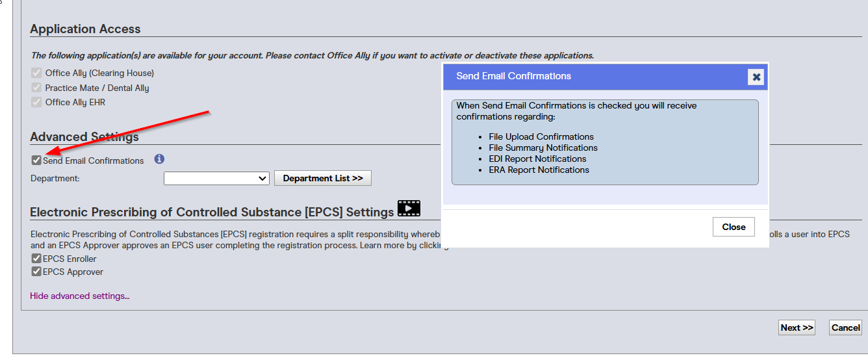This screenshot has width=868, height=360.
Task: Click the Next >> button
Action: coord(797,328)
